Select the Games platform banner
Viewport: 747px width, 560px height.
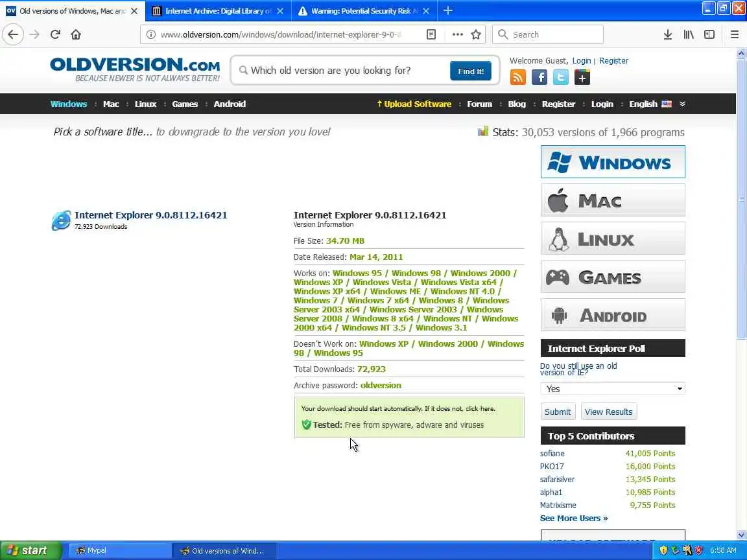pos(613,277)
